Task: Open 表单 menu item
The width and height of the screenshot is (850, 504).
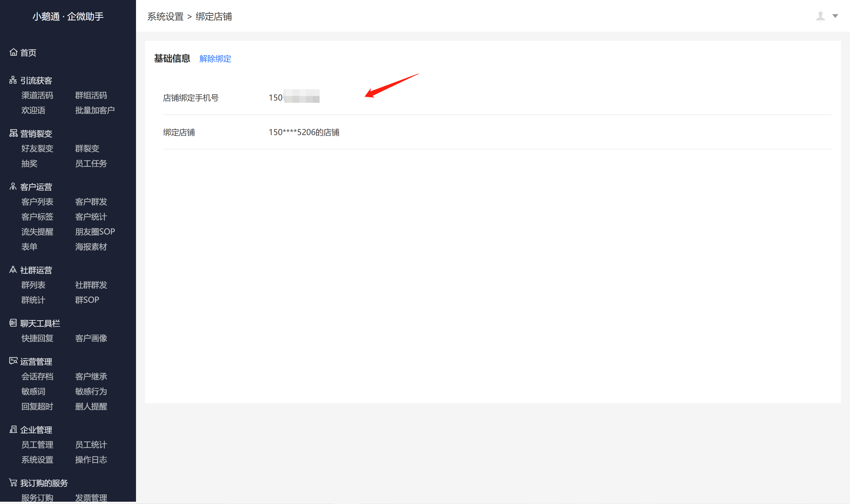Action: click(29, 247)
